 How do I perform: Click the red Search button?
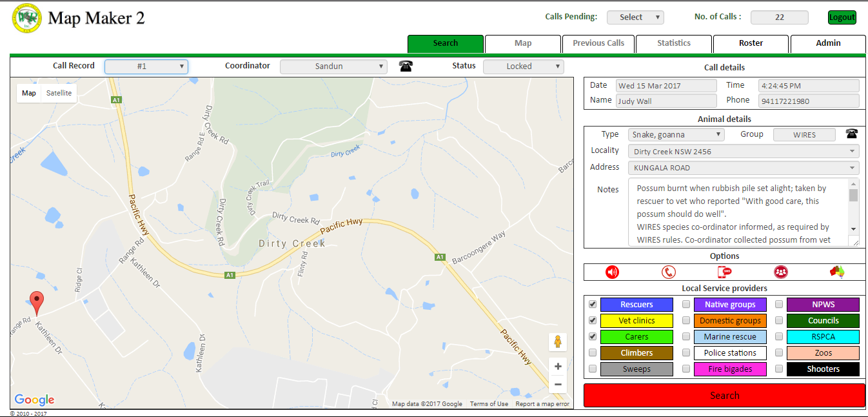[724, 395]
